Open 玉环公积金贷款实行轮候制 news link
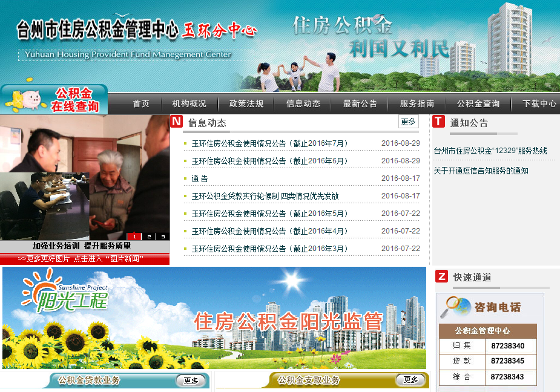Screen dimensions: 560x392 [x=265, y=196]
